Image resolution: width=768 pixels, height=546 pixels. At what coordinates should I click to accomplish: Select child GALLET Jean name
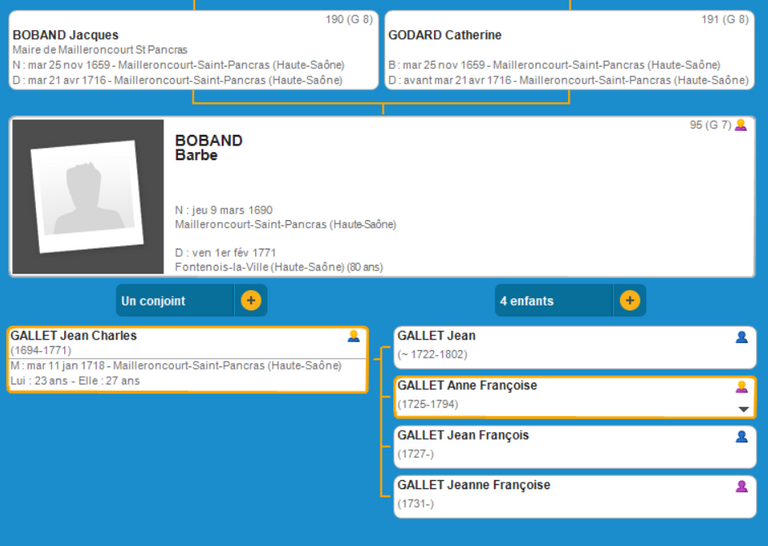[436, 336]
